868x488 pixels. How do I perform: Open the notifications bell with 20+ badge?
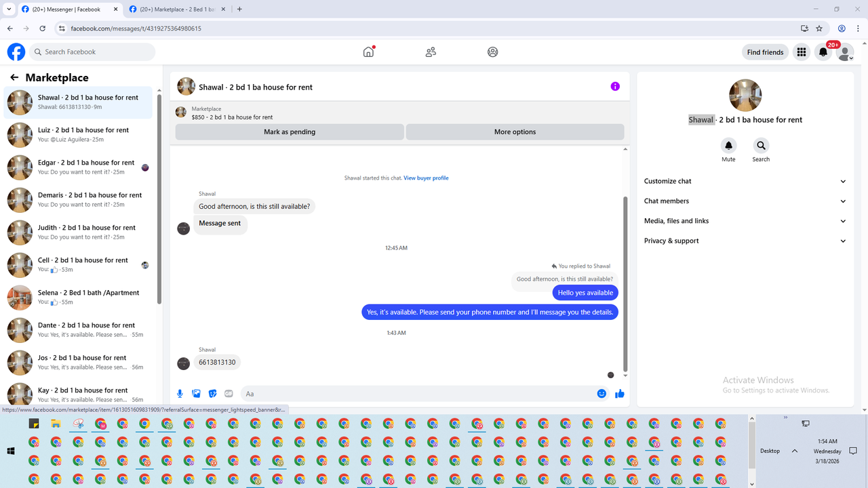pyautogui.click(x=823, y=52)
